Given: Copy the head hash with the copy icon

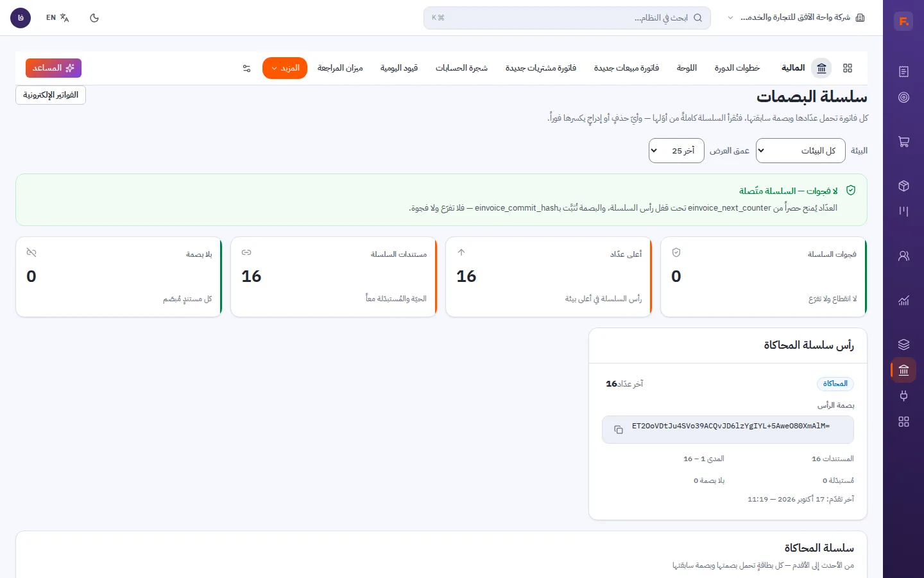Looking at the screenshot, I should (619, 430).
